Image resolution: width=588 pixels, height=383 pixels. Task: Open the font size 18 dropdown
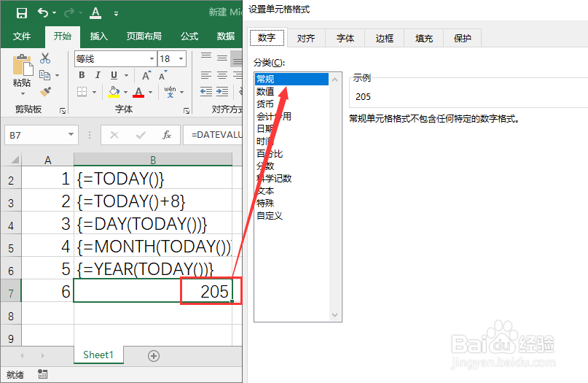181,59
